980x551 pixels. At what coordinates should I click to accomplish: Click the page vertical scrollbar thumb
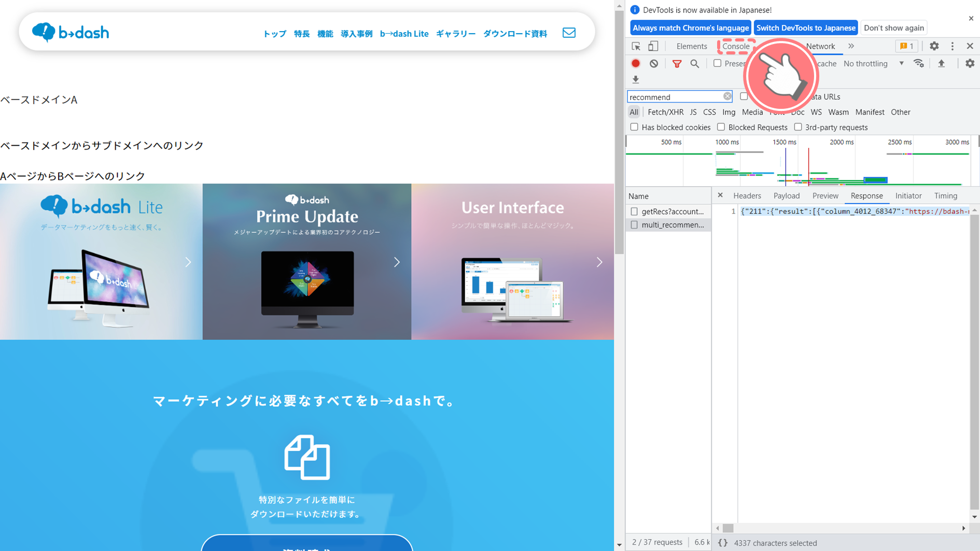coord(619,133)
